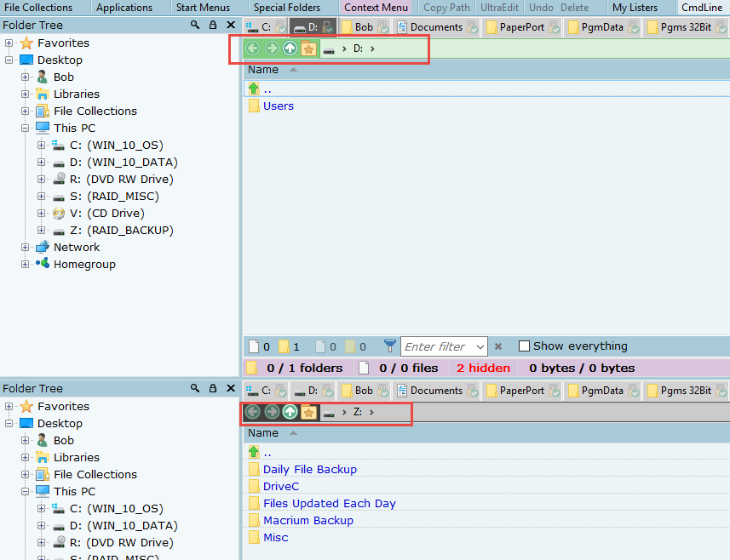Select the Daily File Backup folder name
This screenshot has width=730, height=560.
click(310, 469)
